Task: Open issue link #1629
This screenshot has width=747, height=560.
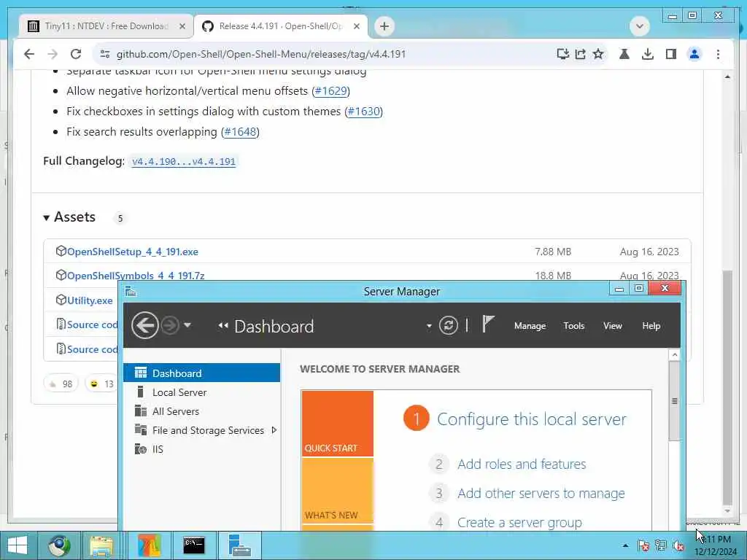Action: pos(330,91)
